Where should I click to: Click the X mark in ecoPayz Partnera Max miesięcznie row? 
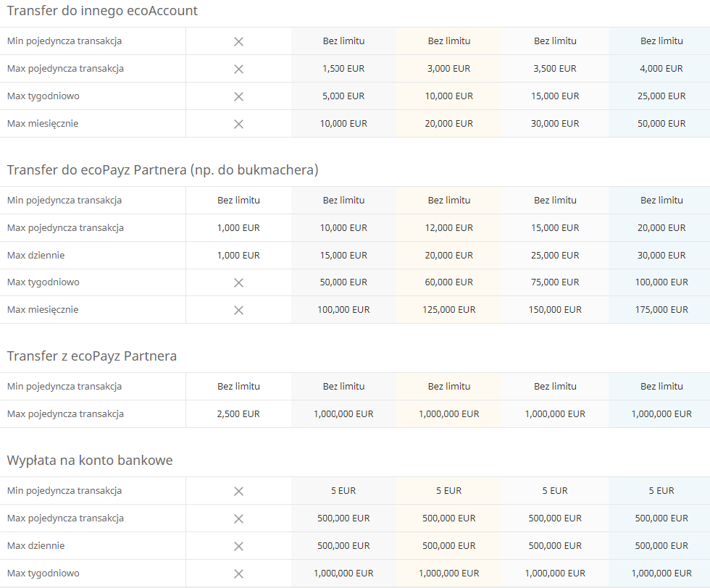pyautogui.click(x=238, y=311)
